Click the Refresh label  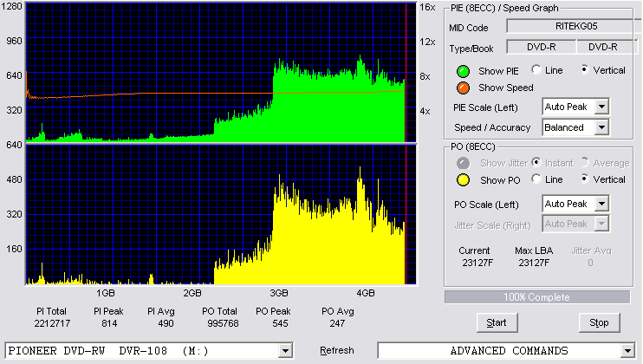[337, 350]
